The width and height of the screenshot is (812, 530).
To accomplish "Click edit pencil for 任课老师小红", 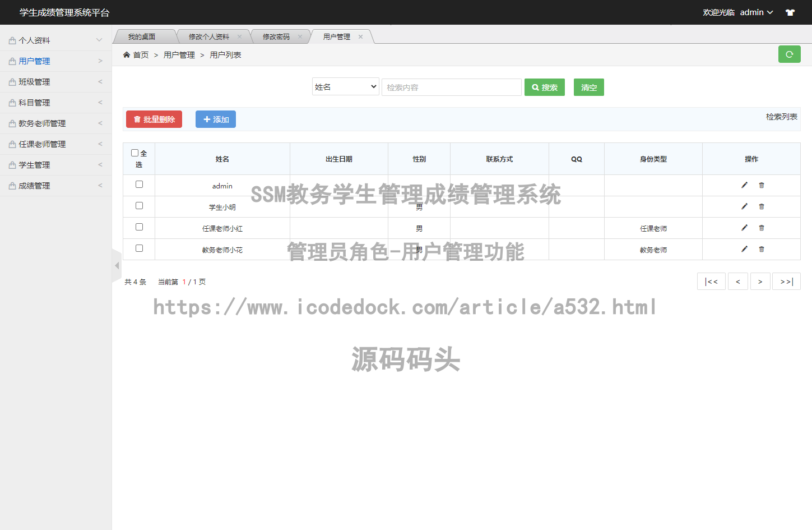I will 744,228.
